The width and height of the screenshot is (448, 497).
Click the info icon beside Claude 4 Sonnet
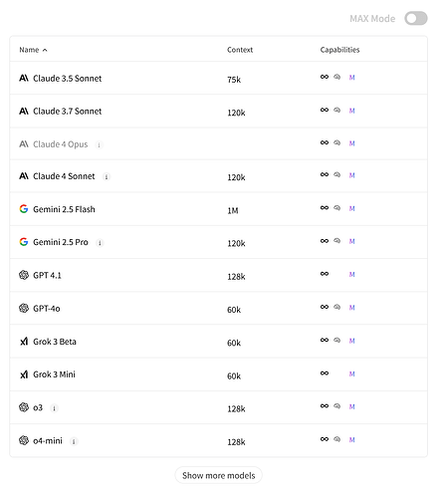point(107,176)
